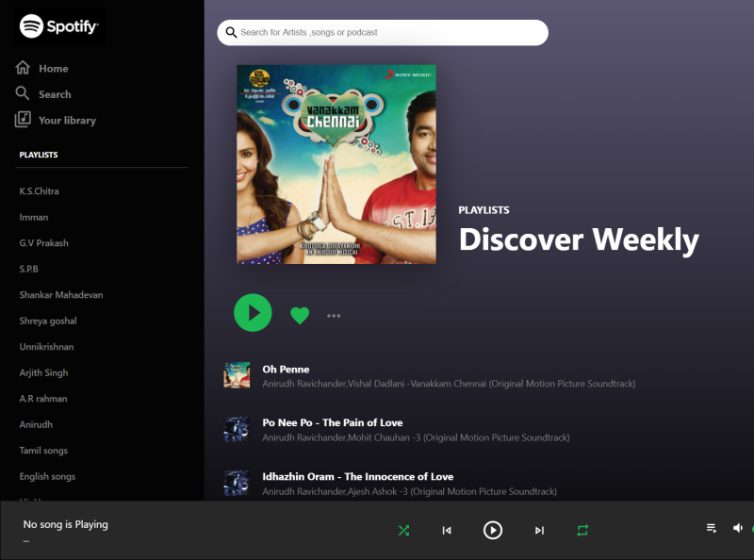The image size is (754, 560).
Task: Click the search input field
Action: 381,32
